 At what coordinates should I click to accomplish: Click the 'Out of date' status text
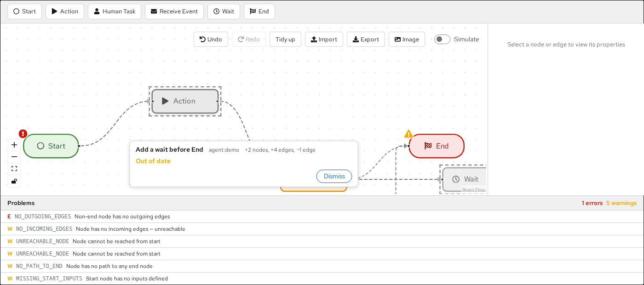[153, 161]
